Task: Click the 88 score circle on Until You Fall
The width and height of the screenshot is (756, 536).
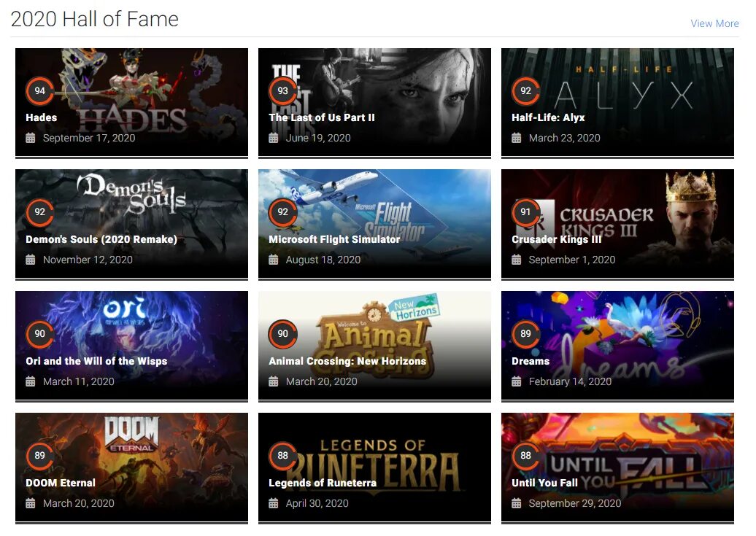Action: (x=526, y=456)
